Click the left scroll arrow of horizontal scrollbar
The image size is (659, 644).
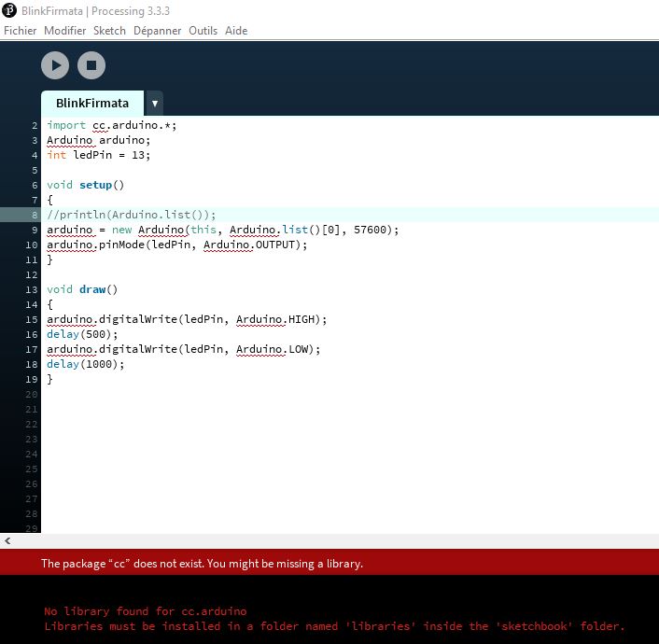pos(7,540)
